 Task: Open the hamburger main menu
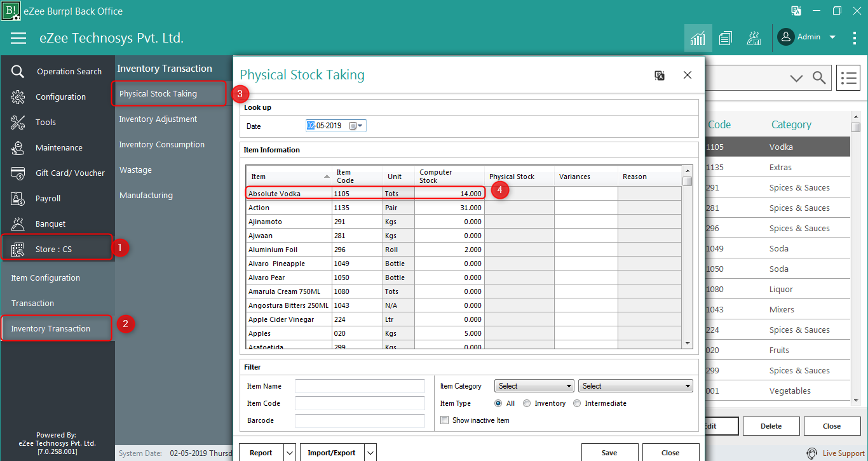point(18,38)
